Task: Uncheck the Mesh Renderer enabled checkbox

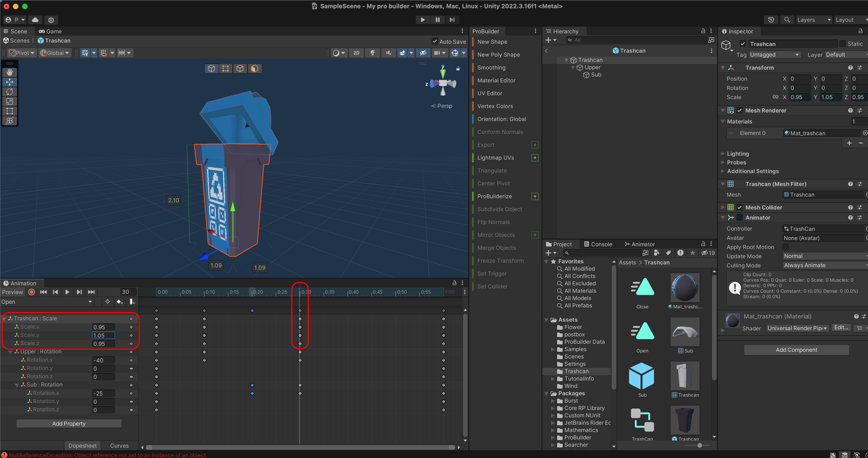Action: point(740,110)
